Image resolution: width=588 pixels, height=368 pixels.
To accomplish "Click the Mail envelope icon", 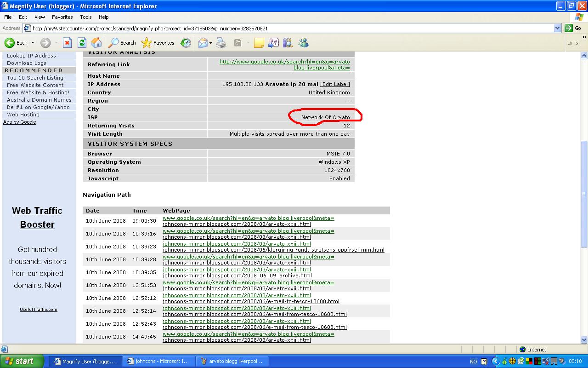I will (x=203, y=43).
